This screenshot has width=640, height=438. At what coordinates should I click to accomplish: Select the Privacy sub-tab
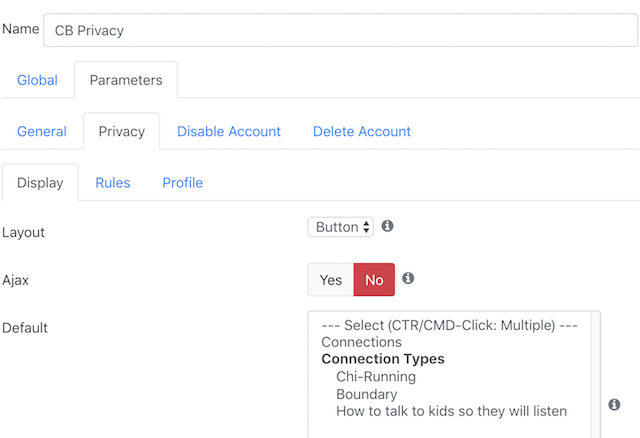click(x=122, y=131)
